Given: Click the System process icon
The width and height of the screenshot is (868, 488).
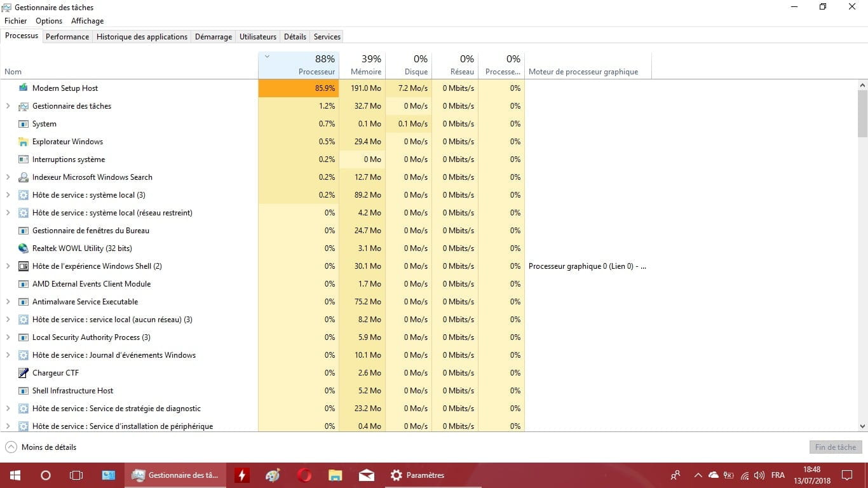Looking at the screenshot, I should click(x=24, y=123).
